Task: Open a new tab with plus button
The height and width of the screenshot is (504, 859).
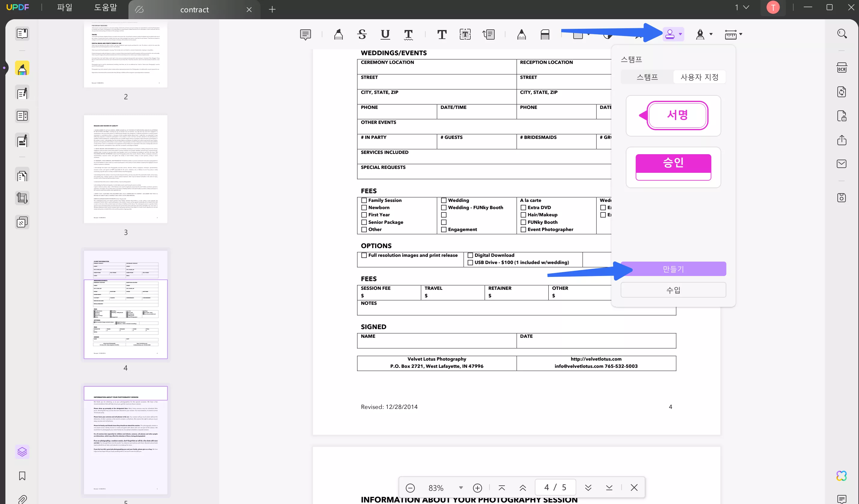Action: pyautogui.click(x=272, y=10)
